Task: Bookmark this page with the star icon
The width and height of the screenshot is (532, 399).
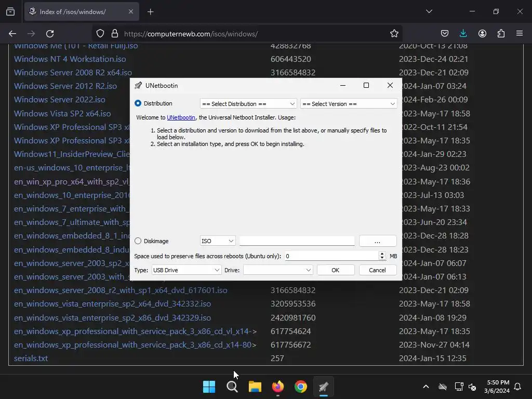Action: pyautogui.click(x=394, y=34)
